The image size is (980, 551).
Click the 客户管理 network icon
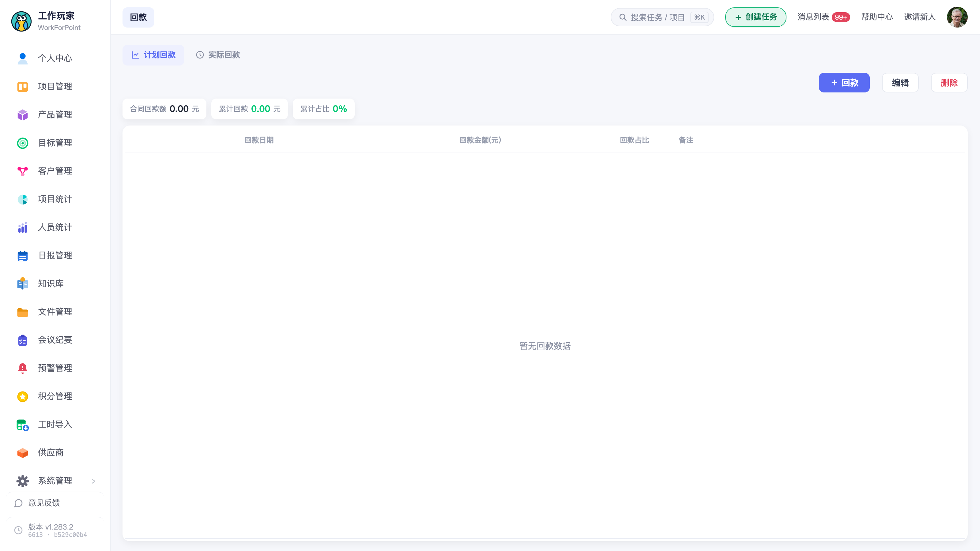click(x=22, y=171)
